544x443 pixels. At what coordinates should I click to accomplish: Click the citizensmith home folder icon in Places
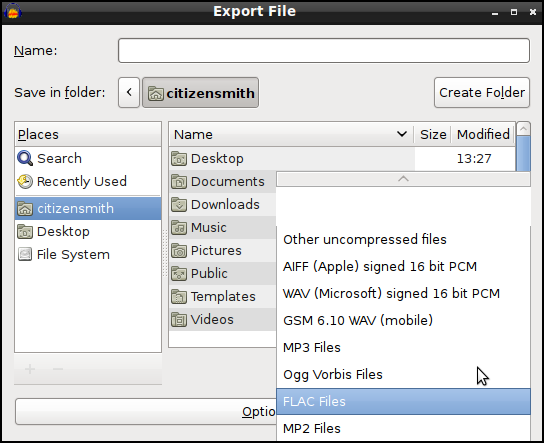[25, 208]
